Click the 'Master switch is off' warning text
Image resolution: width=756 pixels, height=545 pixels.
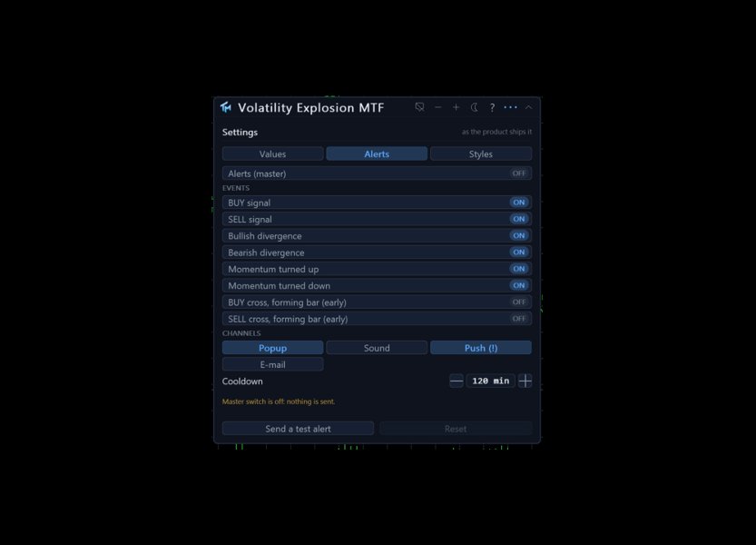tap(279, 401)
